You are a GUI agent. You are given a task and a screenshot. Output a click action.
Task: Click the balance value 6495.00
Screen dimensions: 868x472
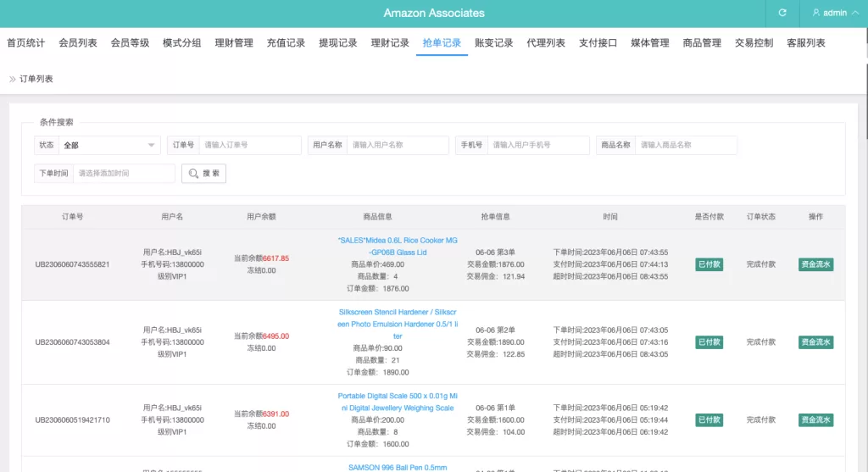[x=275, y=336]
